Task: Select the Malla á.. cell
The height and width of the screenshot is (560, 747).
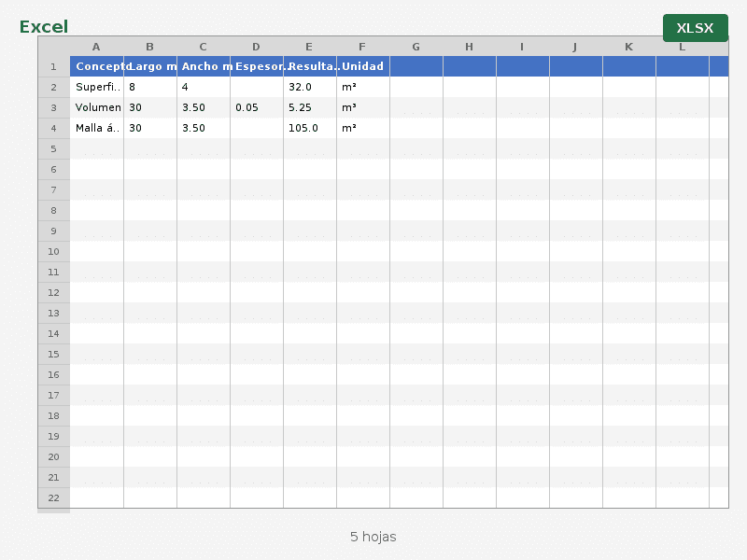Action: (97, 128)
